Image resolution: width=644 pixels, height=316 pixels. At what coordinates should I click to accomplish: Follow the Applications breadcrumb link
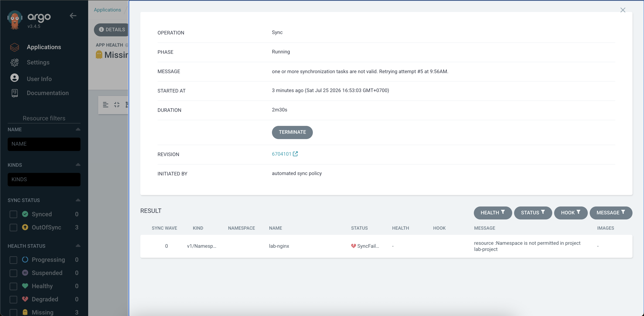[108, 10]
